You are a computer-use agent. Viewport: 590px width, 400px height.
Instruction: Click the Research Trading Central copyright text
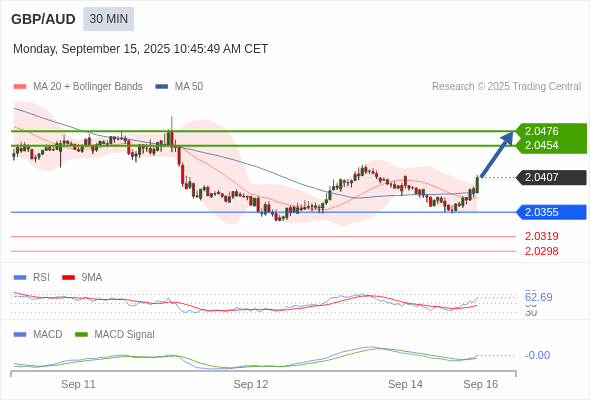(x=506, y=87)
